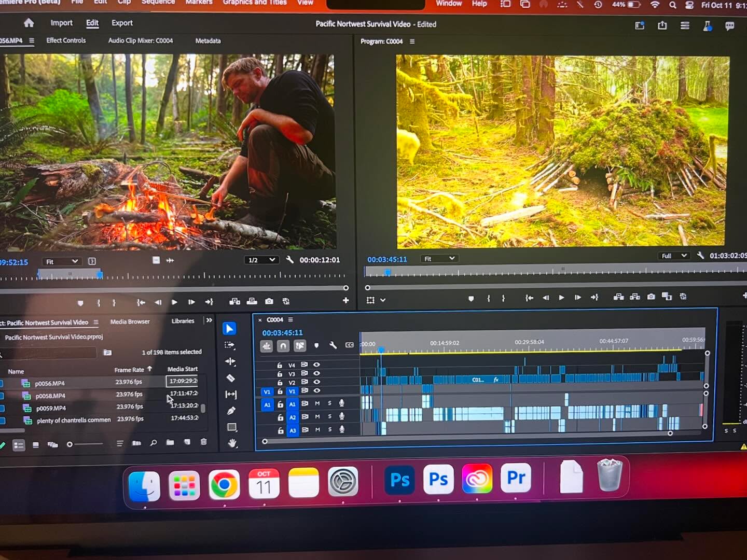Delete selected item with trash icon
The width and height of the screenshot is (747, 560).
coord(203,442)
